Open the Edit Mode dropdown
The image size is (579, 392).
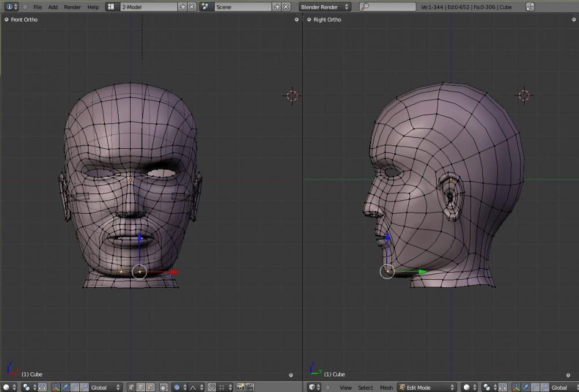pos(427,387)
